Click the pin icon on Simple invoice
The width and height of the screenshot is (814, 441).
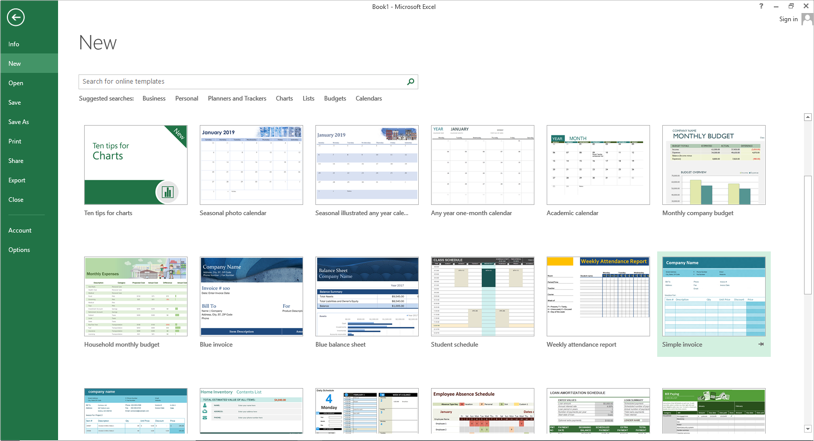coord(761,344)
